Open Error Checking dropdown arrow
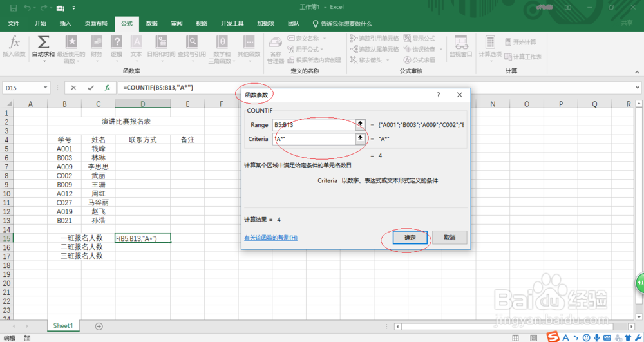This screenshot has height=342, width=644. 440,49
